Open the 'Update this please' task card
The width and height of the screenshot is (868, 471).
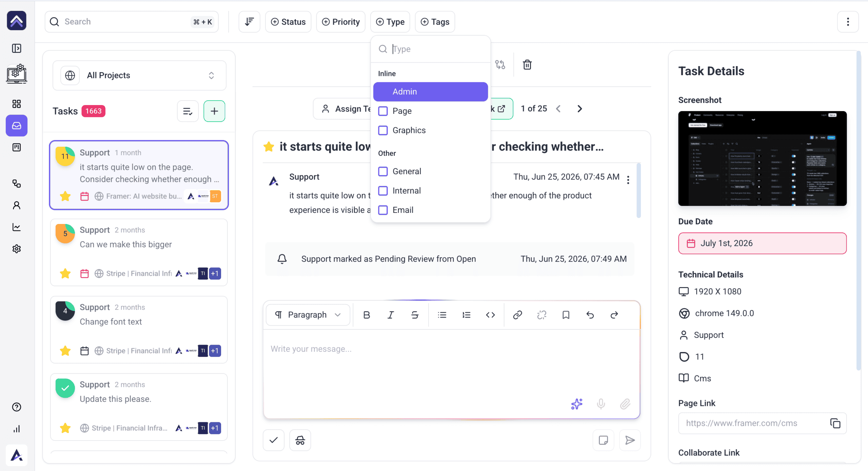tap(139, 407)
